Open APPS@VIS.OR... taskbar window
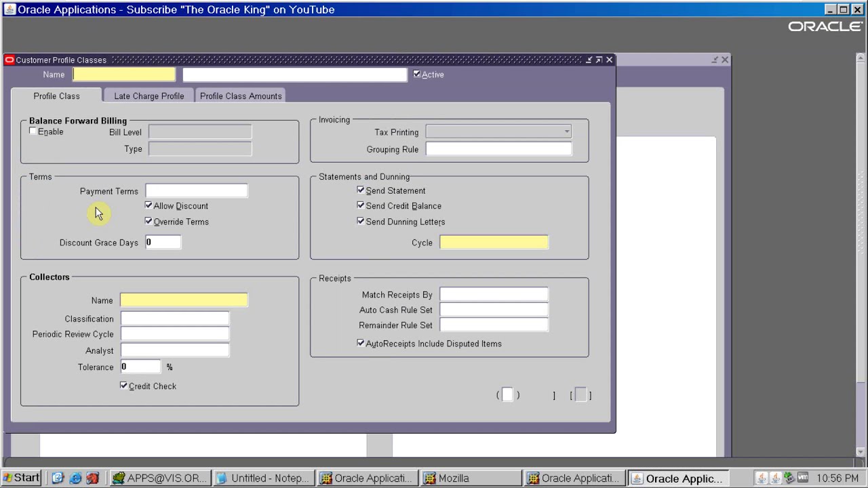The image size is (868, 488). 161,478
